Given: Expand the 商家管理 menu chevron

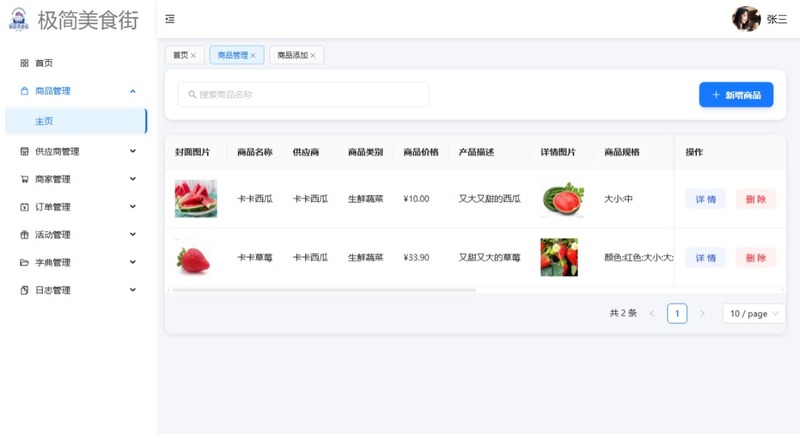Looking at the screenshot, I should (x=133, y=179).
